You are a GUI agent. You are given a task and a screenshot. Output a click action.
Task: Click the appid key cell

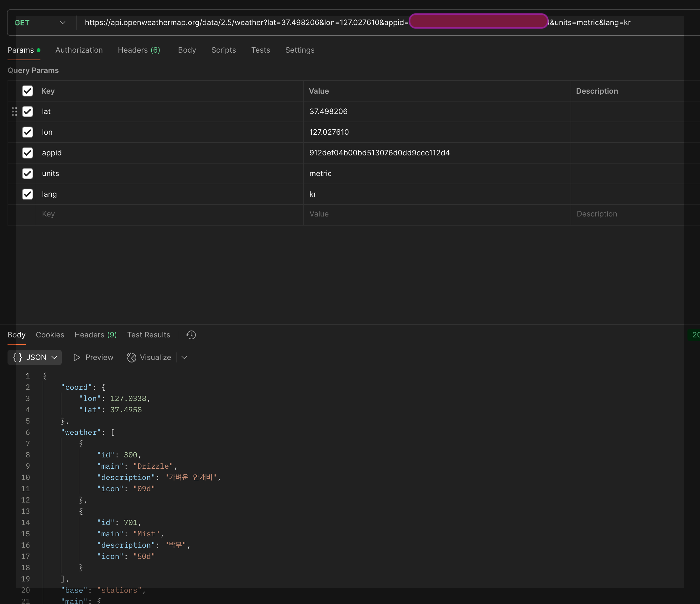tap(170, 153)
